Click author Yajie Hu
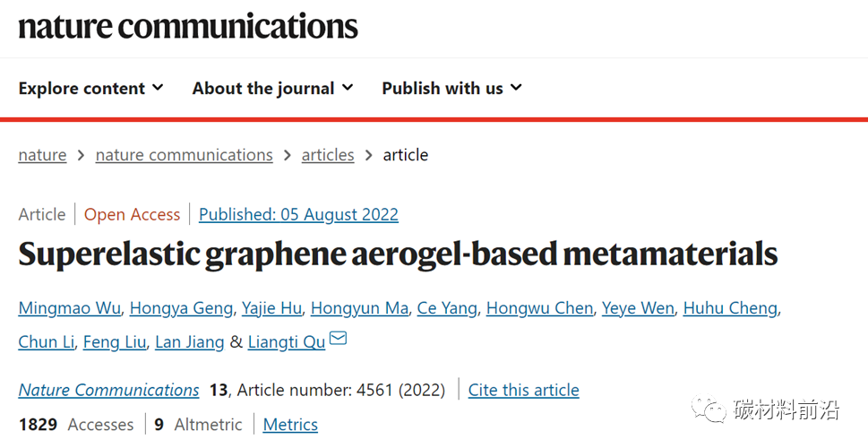Screen dimensions: 868x448 (271, 308)
